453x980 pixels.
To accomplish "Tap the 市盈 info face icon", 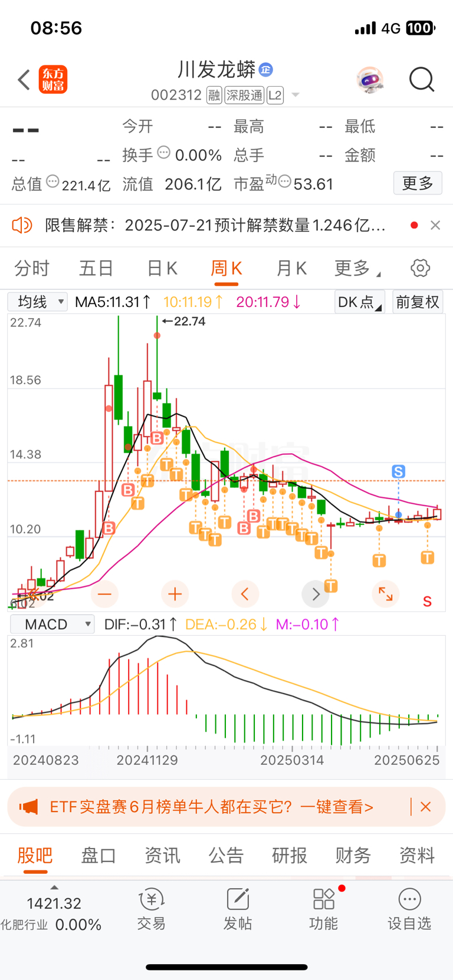I will click(284, 182).
